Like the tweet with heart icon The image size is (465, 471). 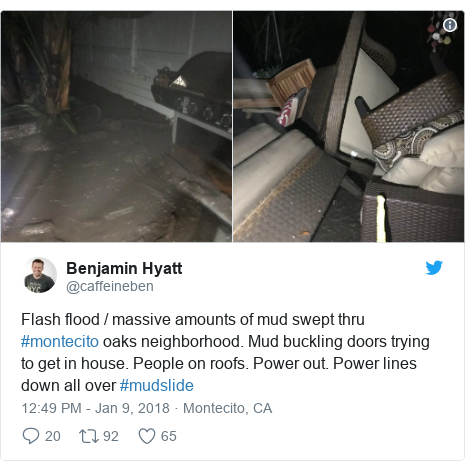pos(147,436)
